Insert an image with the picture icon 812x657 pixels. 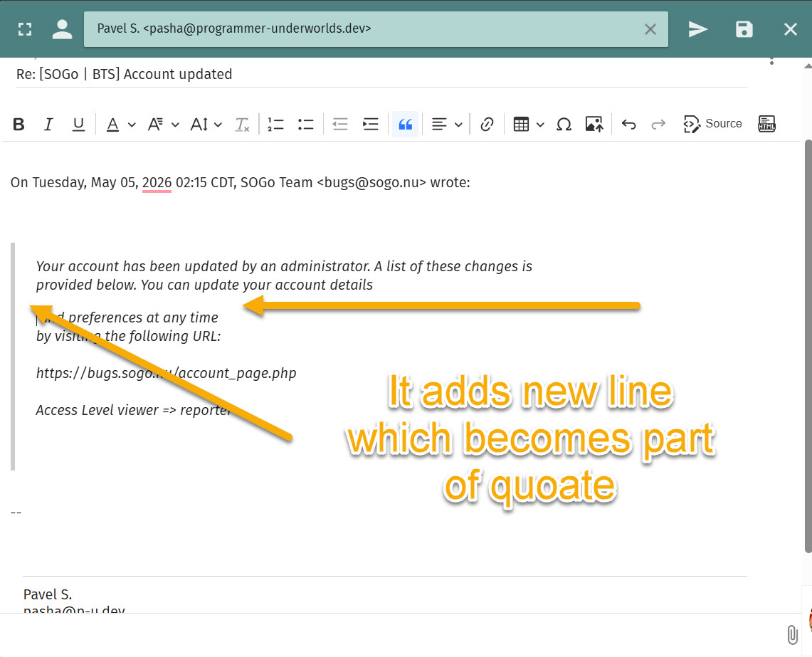(594, 125)
